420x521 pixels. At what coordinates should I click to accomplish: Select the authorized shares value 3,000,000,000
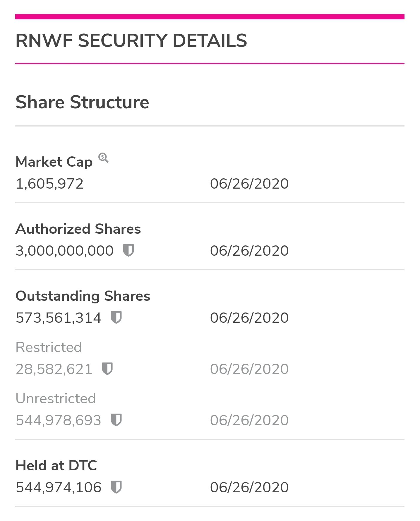tap(64, 251)
